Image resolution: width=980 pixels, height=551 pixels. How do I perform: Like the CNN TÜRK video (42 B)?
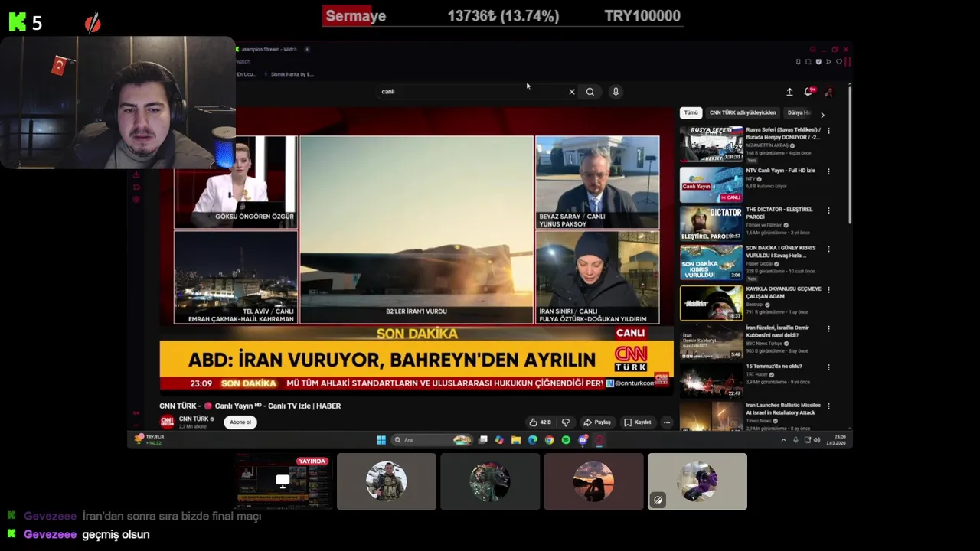(540, 422)
